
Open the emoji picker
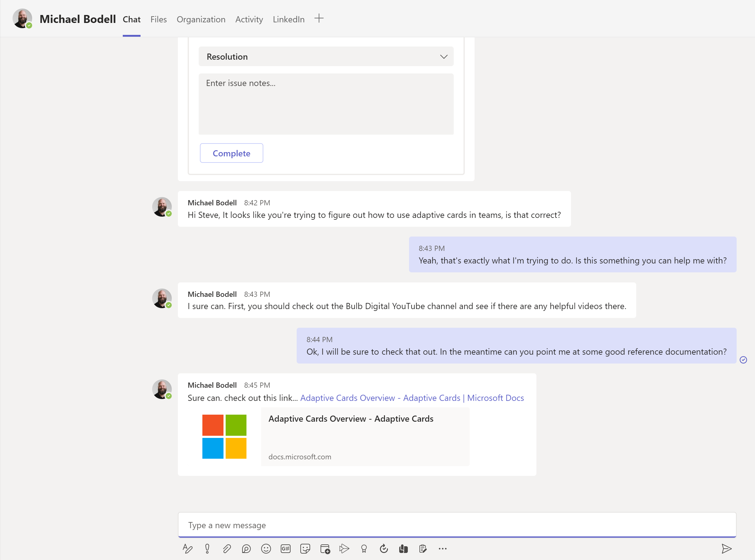click(x=266, y=548)
